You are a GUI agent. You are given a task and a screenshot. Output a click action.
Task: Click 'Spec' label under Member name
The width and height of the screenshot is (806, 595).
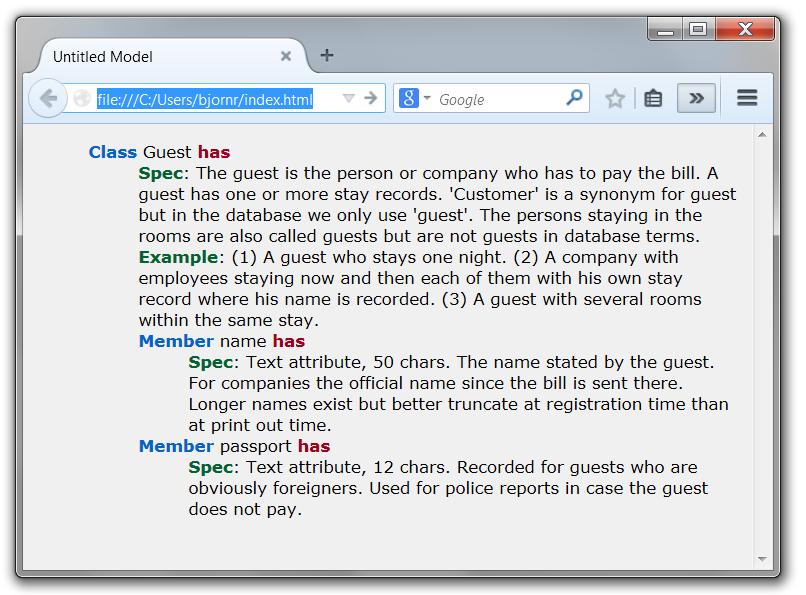tap(211, 363)
